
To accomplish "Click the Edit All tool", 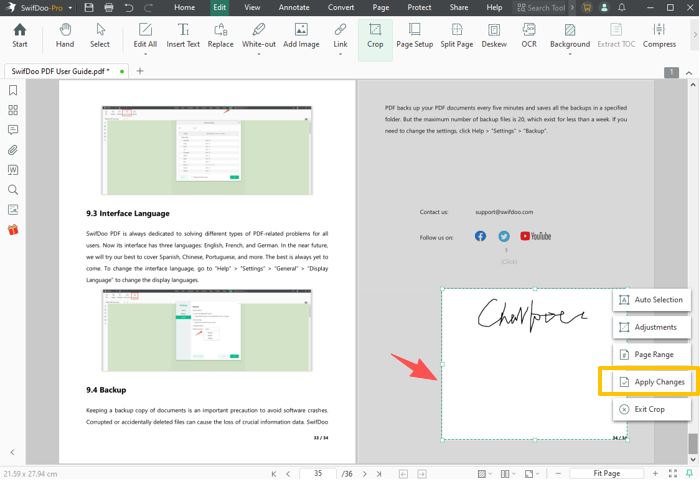I will point(146,36).
